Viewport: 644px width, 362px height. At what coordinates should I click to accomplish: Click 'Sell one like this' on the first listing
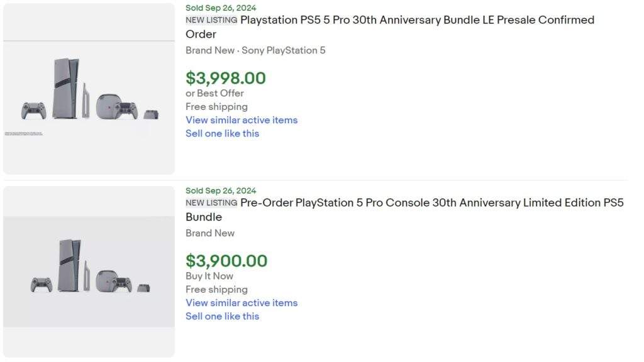pyautogui.click(x=222, y=133)
